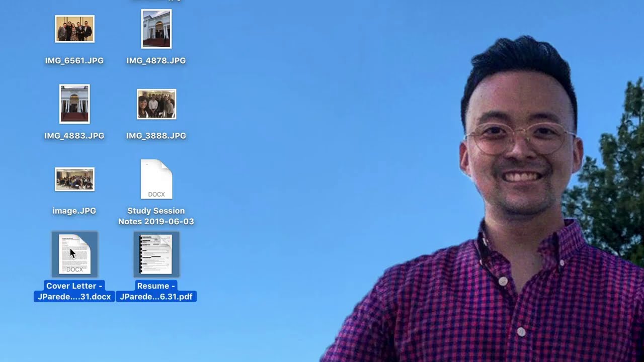Click the "Cover Letter - JParede....31.docx" label
The image size is (644, 362).
(x=74, y=291)
